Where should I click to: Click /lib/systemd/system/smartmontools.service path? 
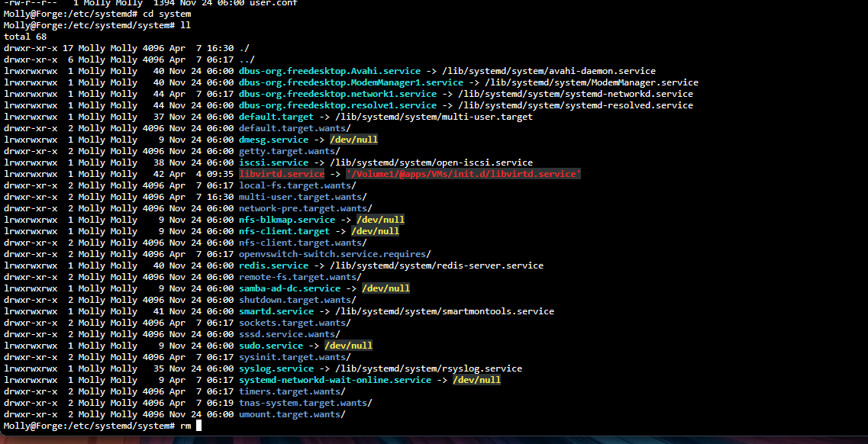click(444, 311)
